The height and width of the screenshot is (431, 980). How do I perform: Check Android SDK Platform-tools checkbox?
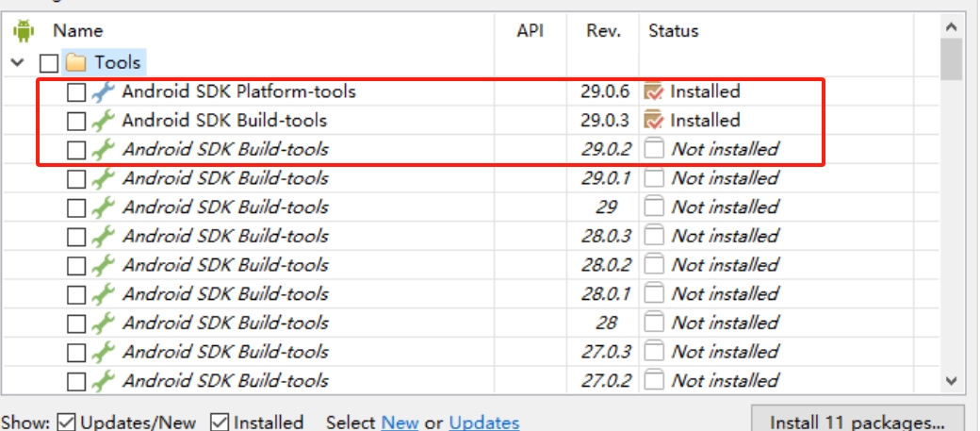coord(76,92)
